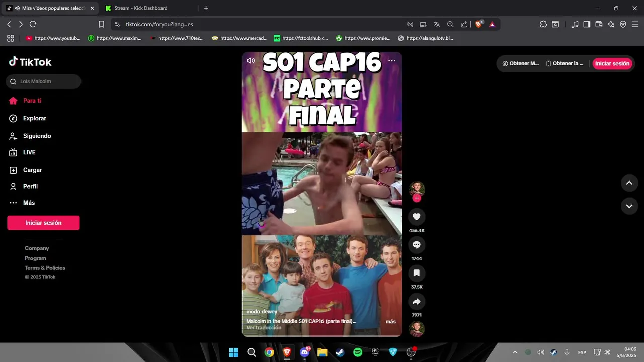Open Discord from the taskbar
Screen dimensions: 644x362
[304, 352]
